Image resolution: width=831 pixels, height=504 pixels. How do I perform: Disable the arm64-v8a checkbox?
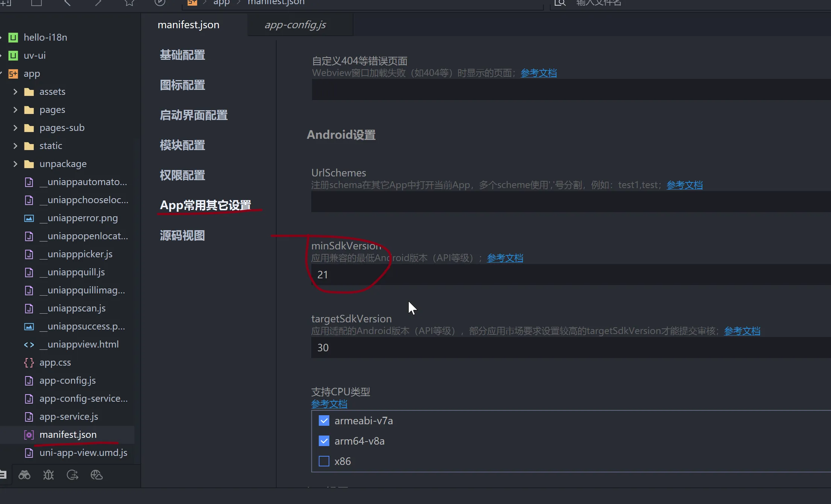click(324, 440)
